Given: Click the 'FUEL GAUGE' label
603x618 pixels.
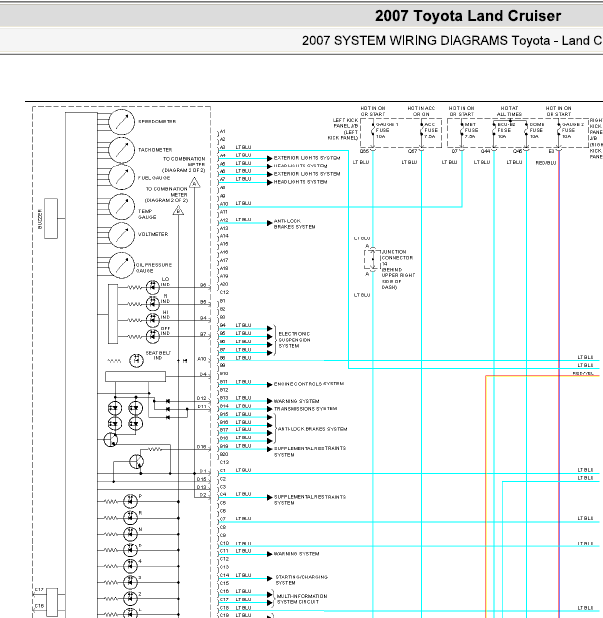Looking at the screenshot, I should 154,178.
